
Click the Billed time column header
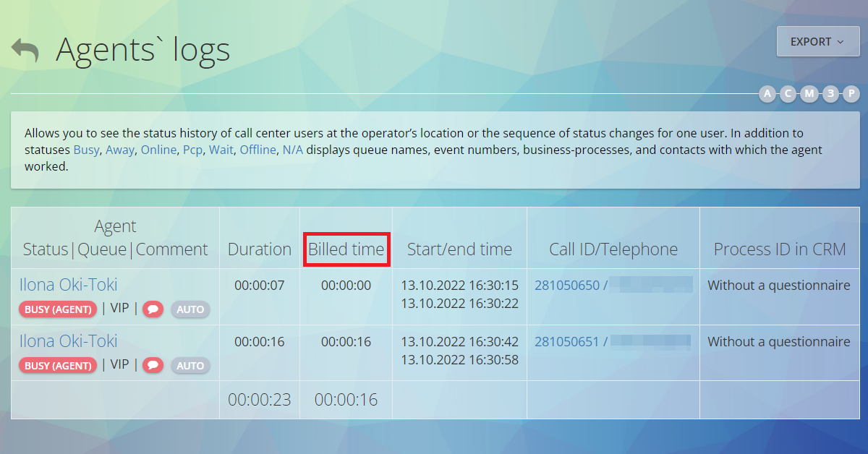[346, 249]
